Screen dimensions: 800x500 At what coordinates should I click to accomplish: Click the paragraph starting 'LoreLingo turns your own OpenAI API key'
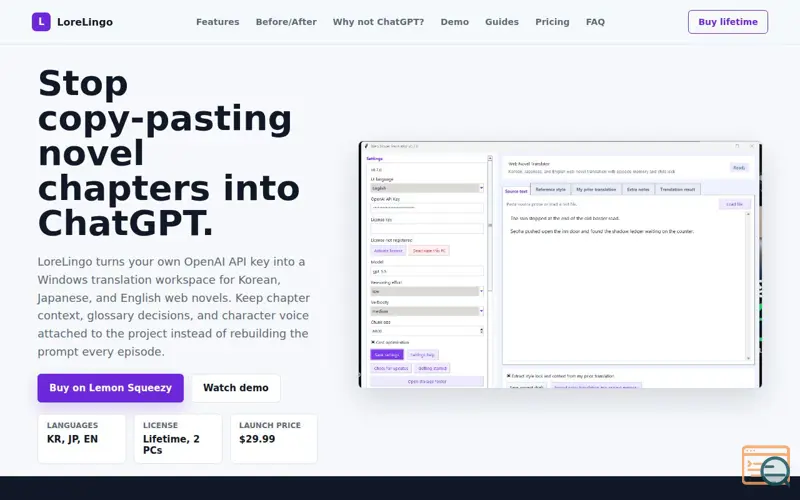173,307
